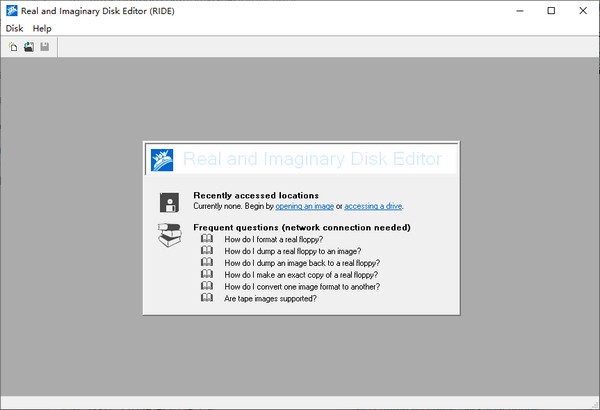Open the Disk menu
The image size is (600, 410).
click(x=14, y=29)
